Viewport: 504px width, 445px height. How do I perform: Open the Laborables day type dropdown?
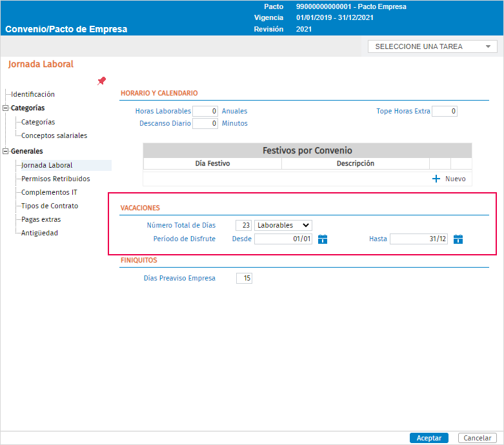pos(283,225)
